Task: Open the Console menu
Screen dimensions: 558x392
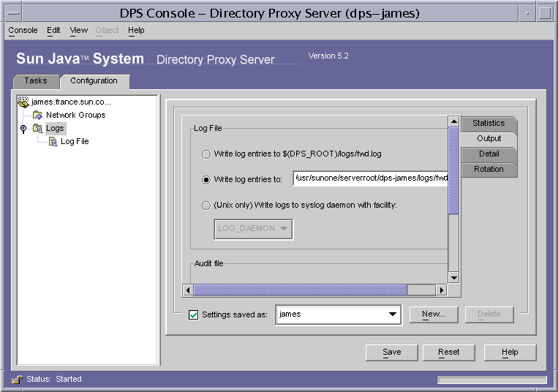Action: (23, 30)
